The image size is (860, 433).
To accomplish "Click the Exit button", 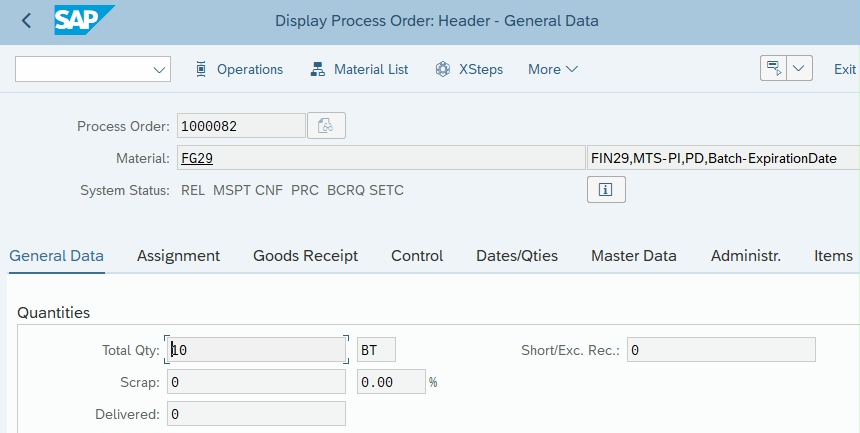I will click(x=844, y=69).
